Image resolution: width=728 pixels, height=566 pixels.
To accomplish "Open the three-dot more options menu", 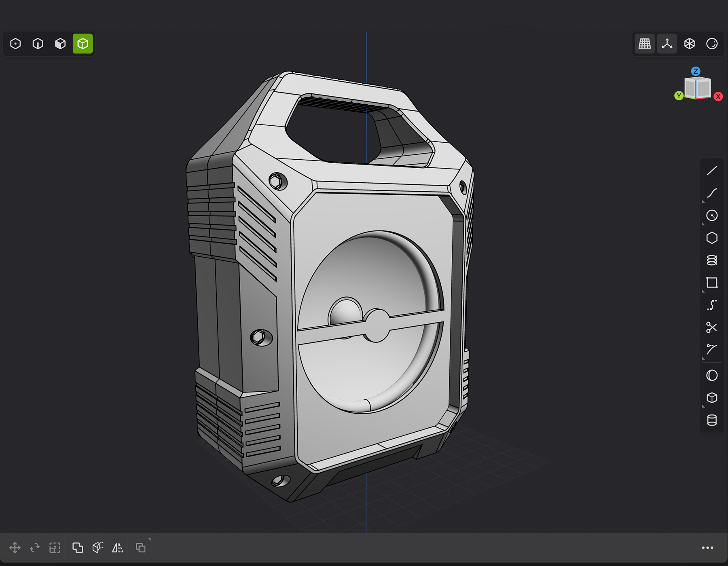I will pyautogui.click(x=707, y=548).
